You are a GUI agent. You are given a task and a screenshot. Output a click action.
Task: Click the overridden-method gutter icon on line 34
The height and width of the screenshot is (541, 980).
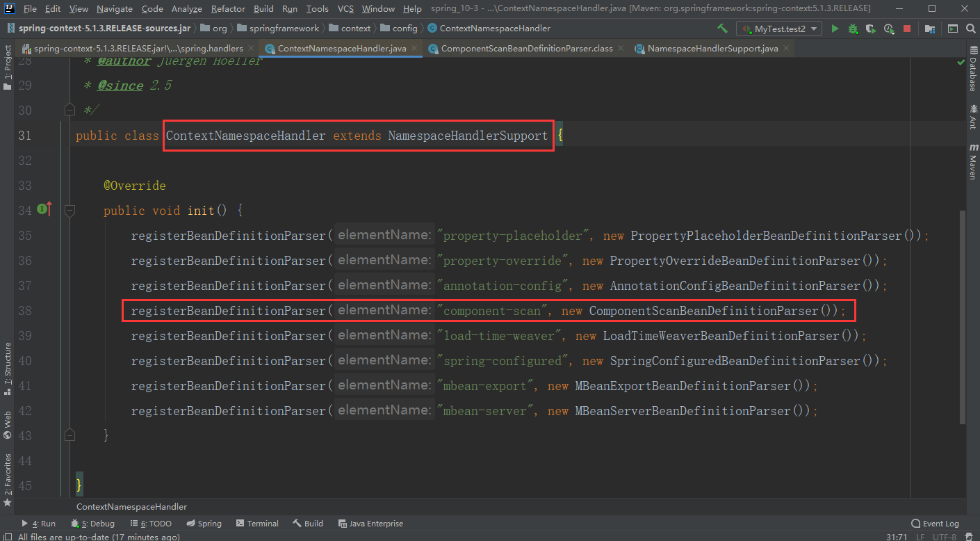pyautogui.click(x=44, y=209)
